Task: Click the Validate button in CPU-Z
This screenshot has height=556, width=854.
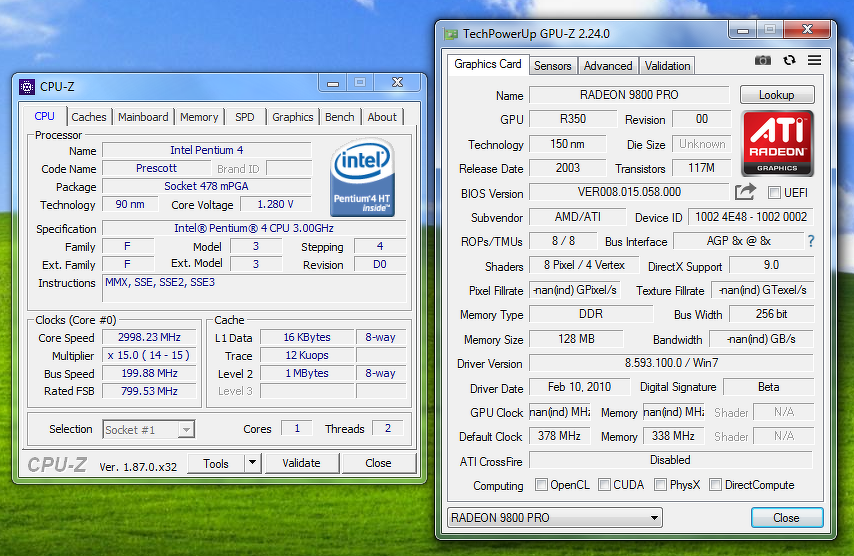Action: (301, 463)
